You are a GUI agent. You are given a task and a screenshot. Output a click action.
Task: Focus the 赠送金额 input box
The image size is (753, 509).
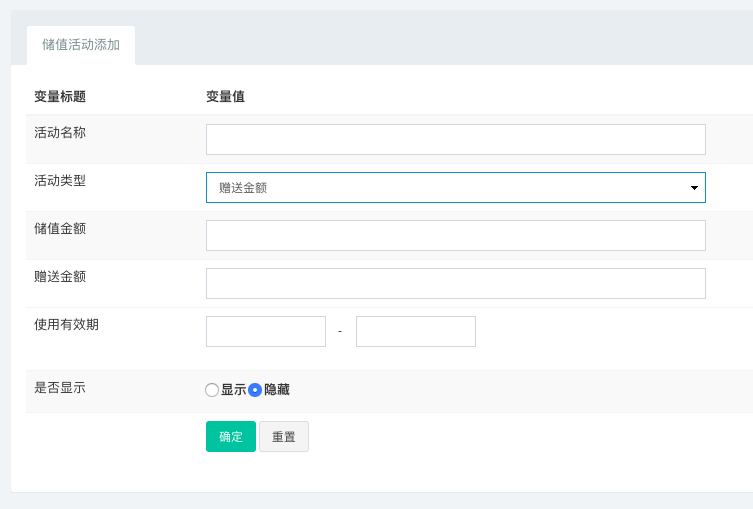point(456,283)
